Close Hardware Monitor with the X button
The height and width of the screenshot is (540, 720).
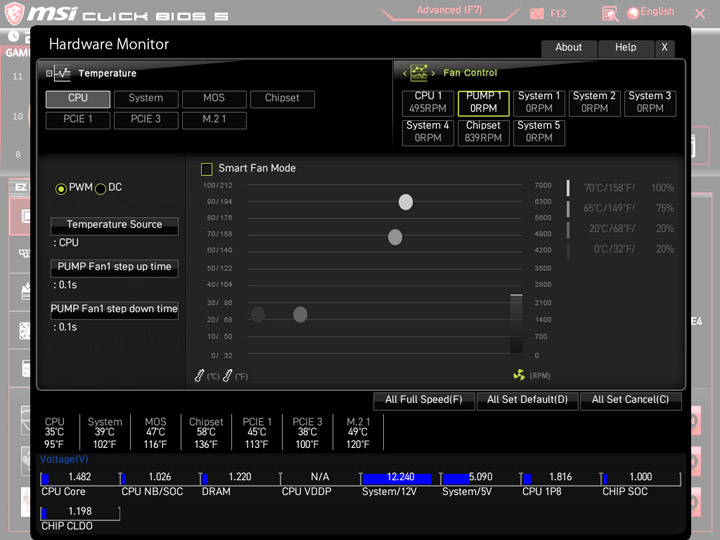664,48
